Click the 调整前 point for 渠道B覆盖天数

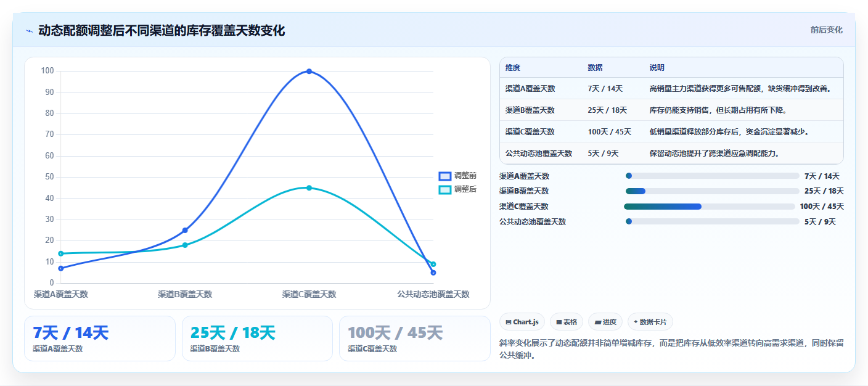[x=185, y=230]
